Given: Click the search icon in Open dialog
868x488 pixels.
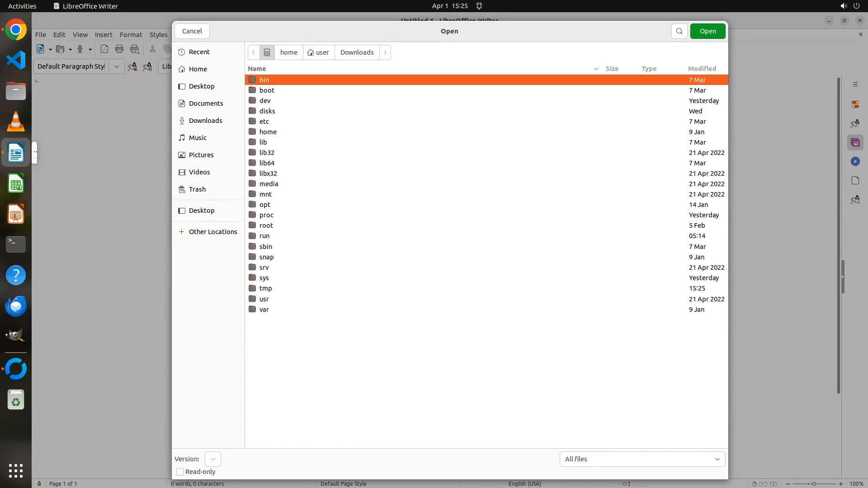Looking at the screenshot, I should pos(679,31).
